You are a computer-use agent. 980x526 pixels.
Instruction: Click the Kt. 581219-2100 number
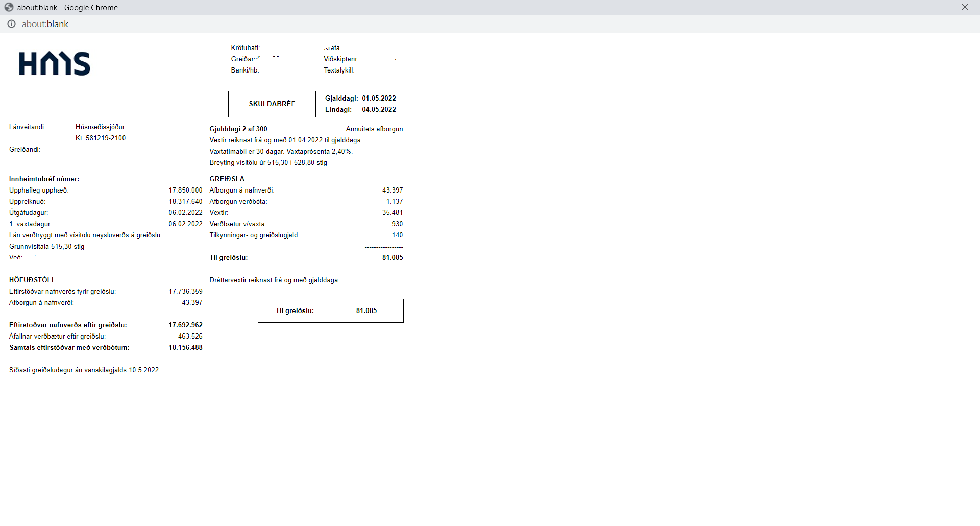tap(101, 138)
